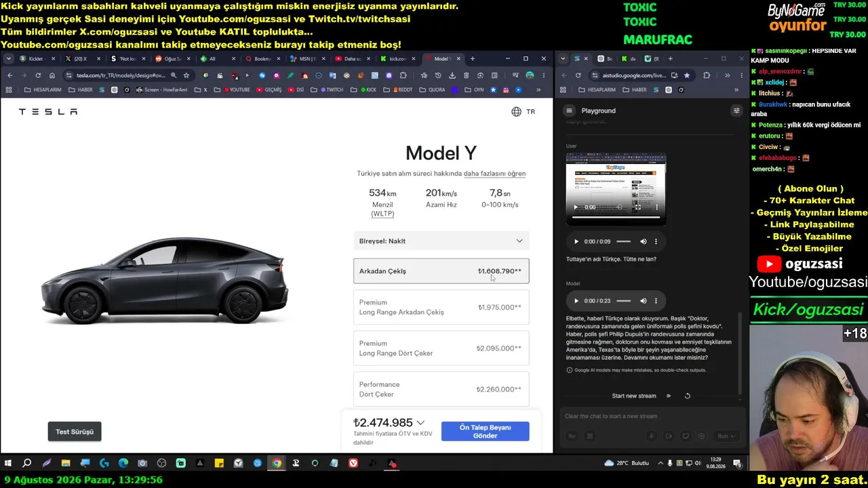868x488 pixels.
Task: Open the TR region globe selector
Action: [523, 112]
